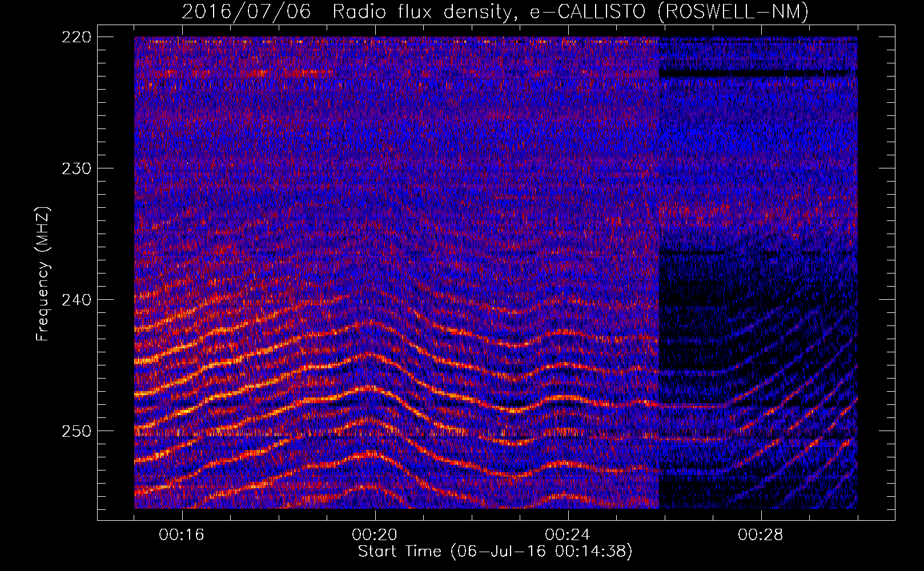The width and height of the screenshot is (924, 571).
Task: Click the 'Start Time (06-Jul-16 00:14:38)' label
Action: [x=495, y=552]
